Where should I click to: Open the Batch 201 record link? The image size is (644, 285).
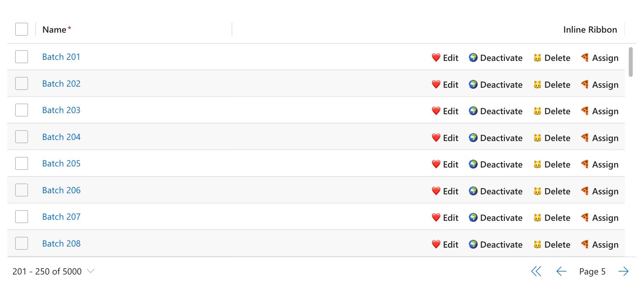(61, 57)
